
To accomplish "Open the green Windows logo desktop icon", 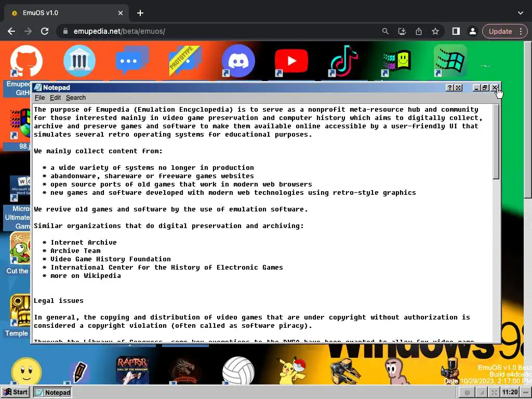I will pyautogui.click(x=450, y=61).
